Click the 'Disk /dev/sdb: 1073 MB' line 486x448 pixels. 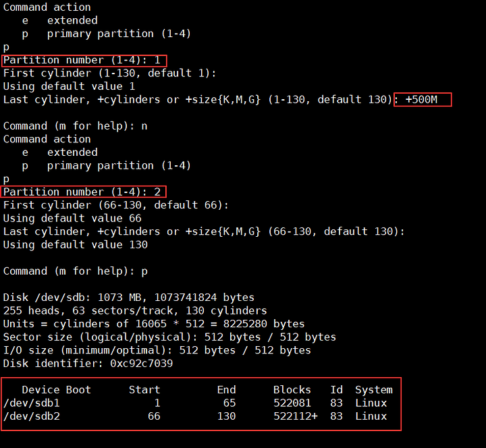[129, 298]
